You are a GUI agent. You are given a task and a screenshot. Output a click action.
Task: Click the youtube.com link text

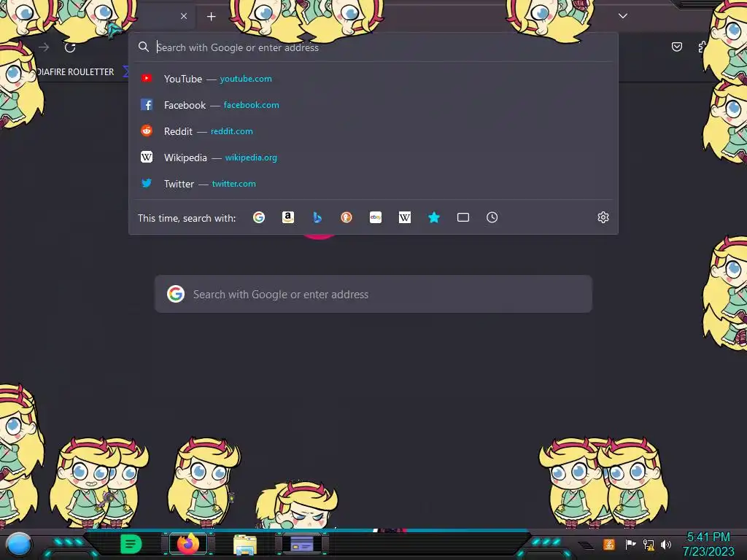point(246,79)
